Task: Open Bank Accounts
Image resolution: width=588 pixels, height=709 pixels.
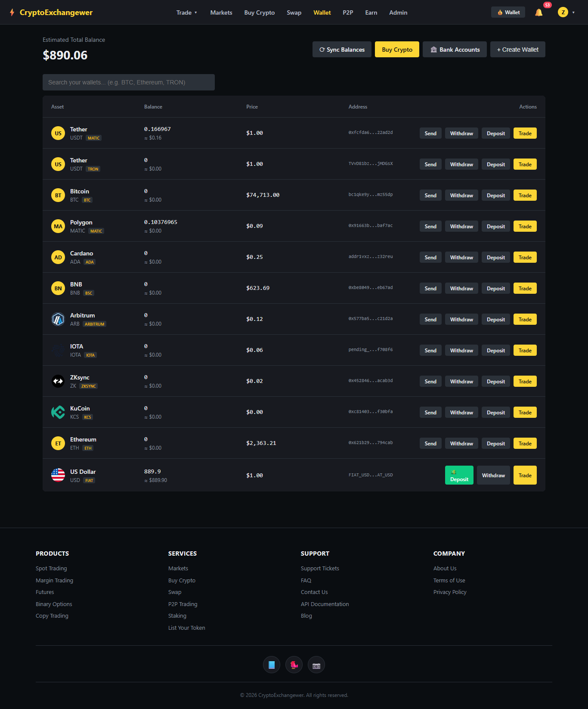Action: [455, 50]
